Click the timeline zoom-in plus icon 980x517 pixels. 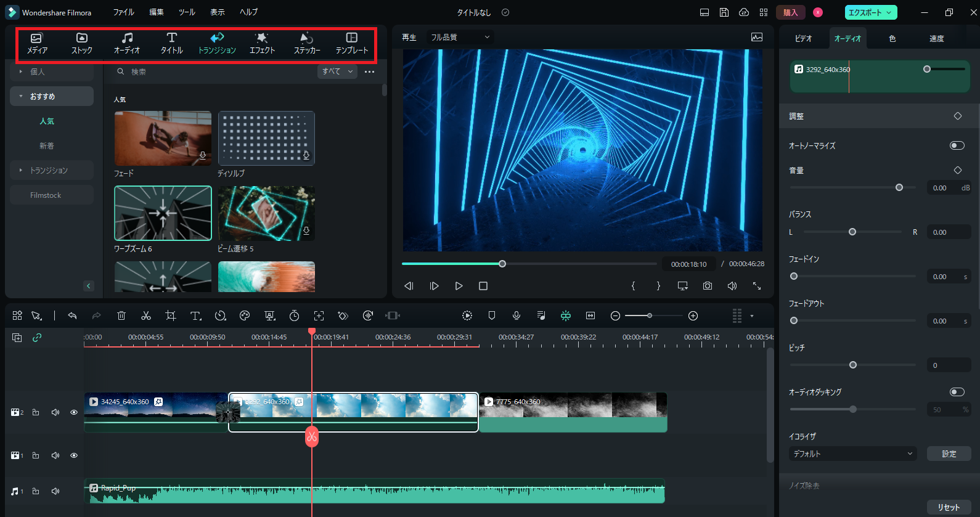(x=693, y=316)
